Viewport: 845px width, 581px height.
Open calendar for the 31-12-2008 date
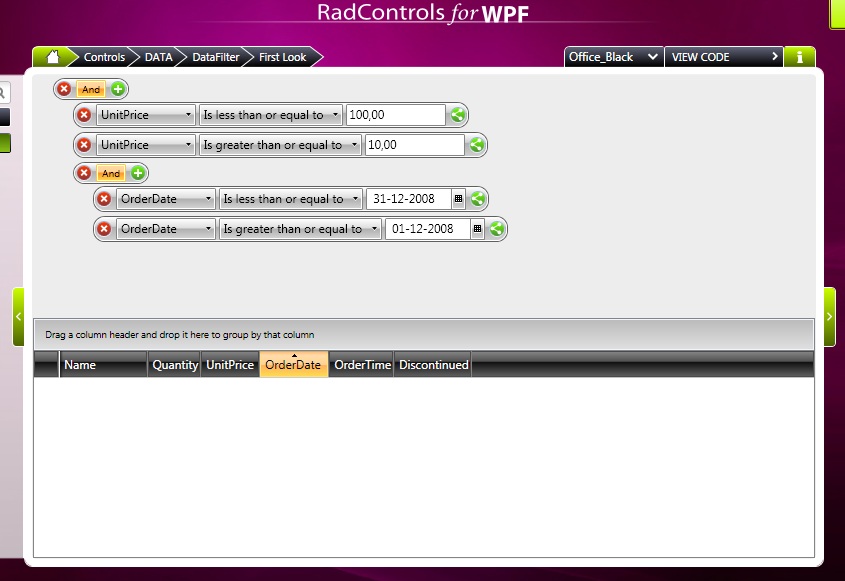pyautogui.click(x=458, y=199)
